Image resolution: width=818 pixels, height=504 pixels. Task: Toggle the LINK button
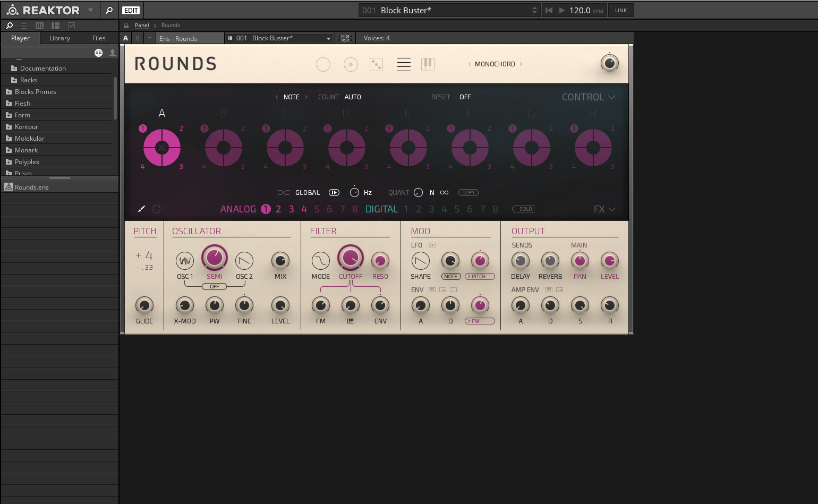coord(621,10)
